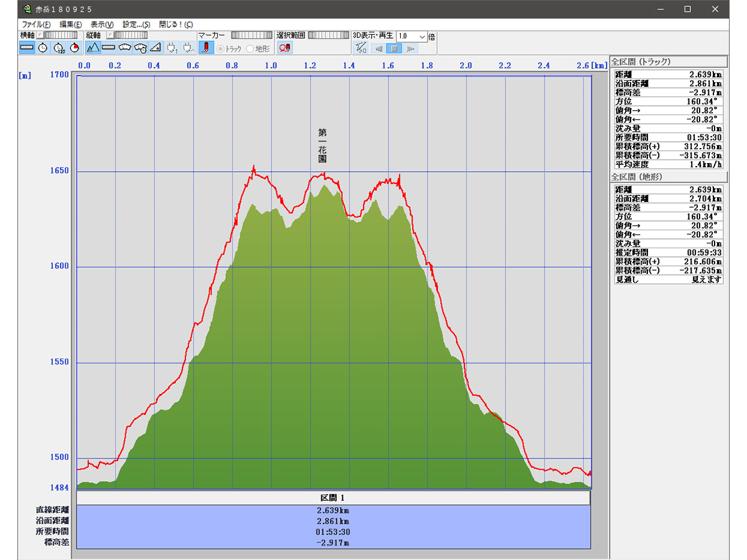Select the vertical axis elevation mountain icon
The height and width of the screenshot is (560, 747).
click(93, 48)
